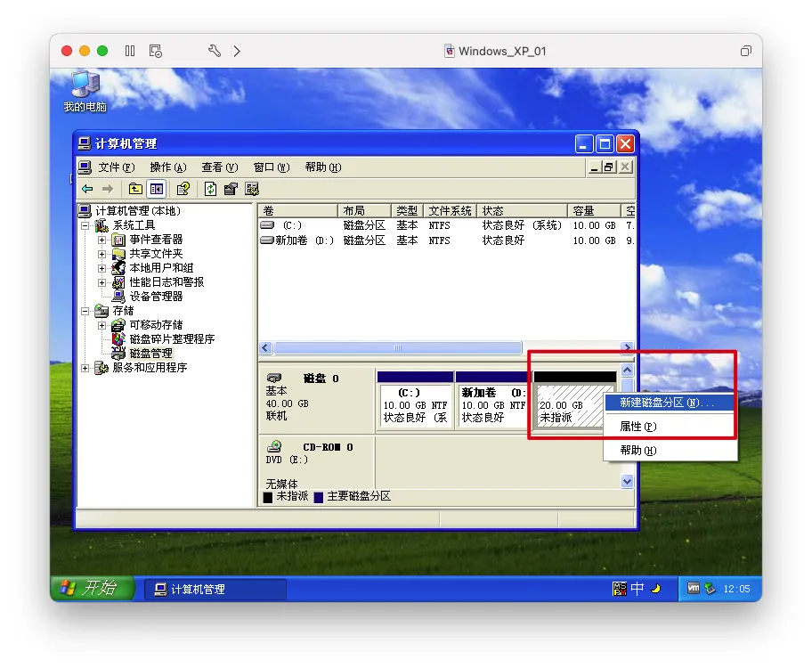Select 设备管理器 in the tree

pyautogui.click(x=156, y=297)
